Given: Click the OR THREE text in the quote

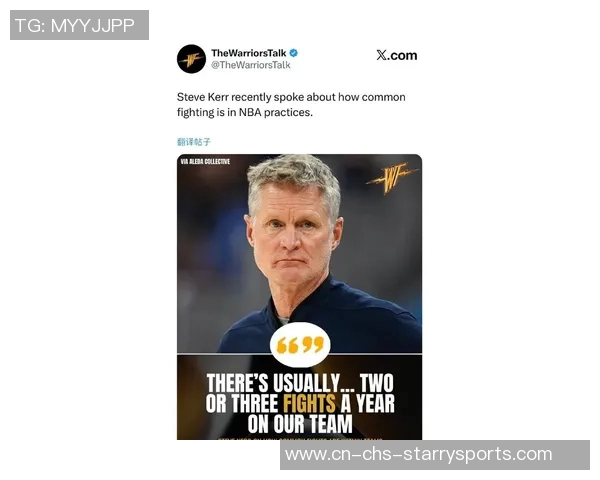Looking at the screenshot, I should click(x=242, y=403).
